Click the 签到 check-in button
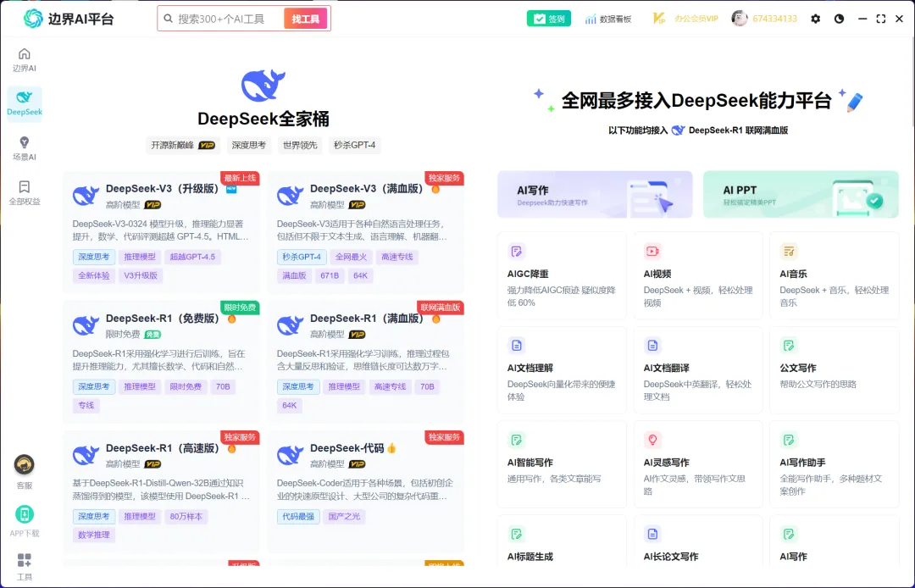This screenshot has height=588, width=915. pyautogui.click(x=548, y=19)
